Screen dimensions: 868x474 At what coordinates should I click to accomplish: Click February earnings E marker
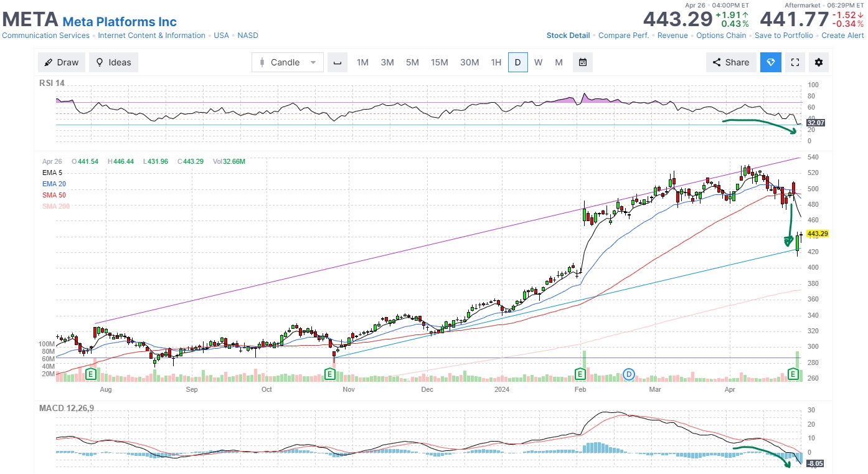pyautogui.click(x=580, y=374)
